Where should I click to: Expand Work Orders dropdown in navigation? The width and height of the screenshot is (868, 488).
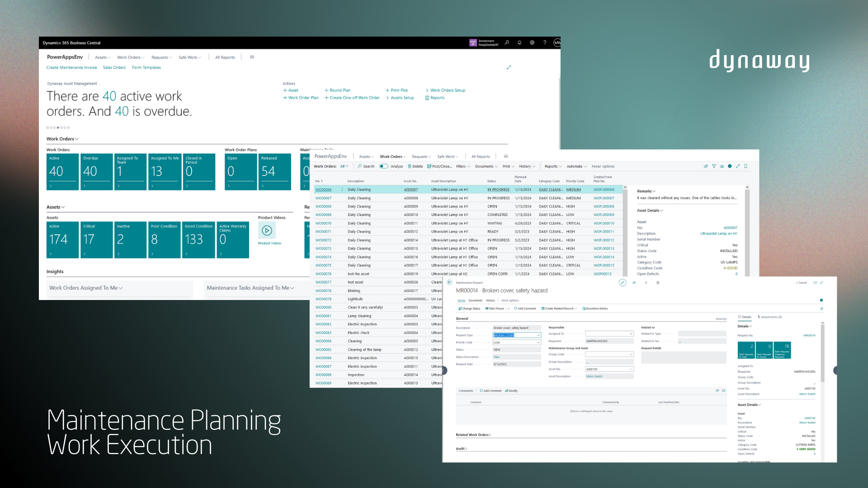(x=129, y=57)
